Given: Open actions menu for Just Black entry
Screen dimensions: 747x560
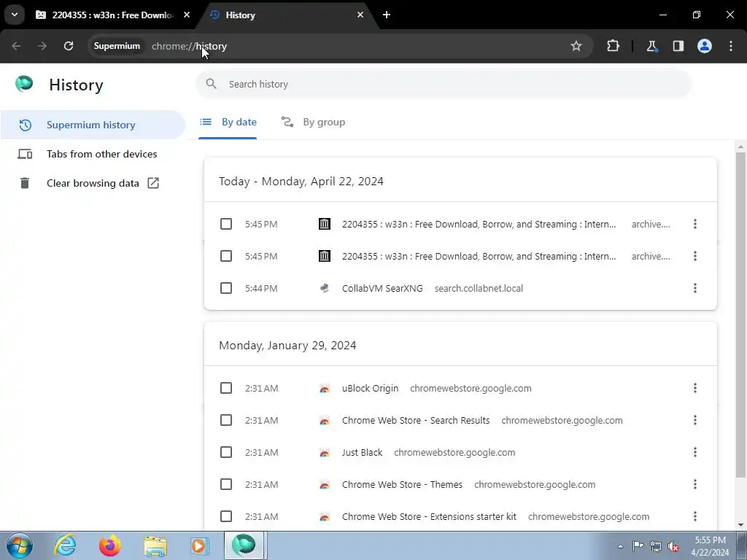Looking at the screenshot, I should coord(695,452).
